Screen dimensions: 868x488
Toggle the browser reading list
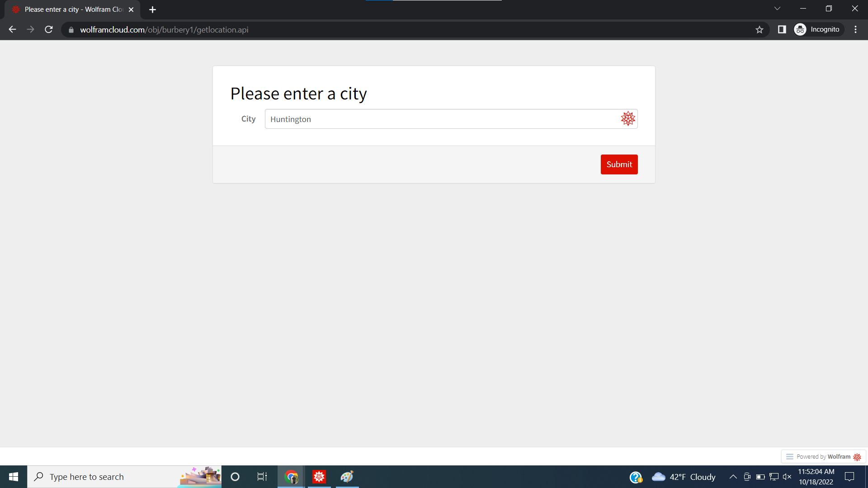point(782,30)
